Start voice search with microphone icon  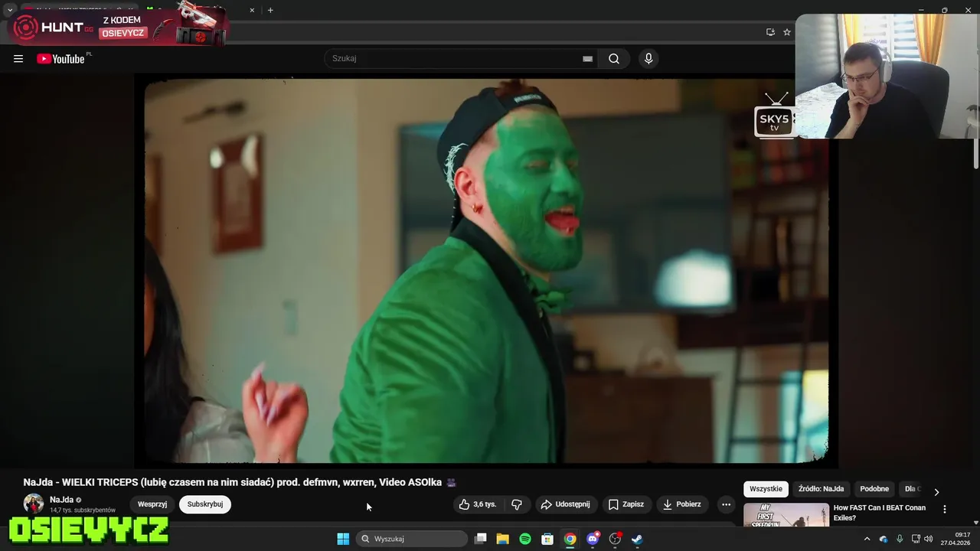[x=648, y=59]
